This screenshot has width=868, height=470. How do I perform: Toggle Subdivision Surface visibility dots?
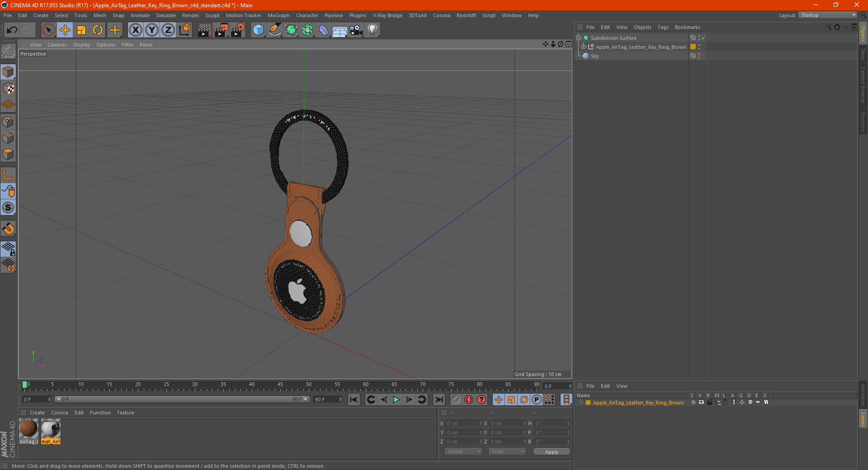[699, 38]
